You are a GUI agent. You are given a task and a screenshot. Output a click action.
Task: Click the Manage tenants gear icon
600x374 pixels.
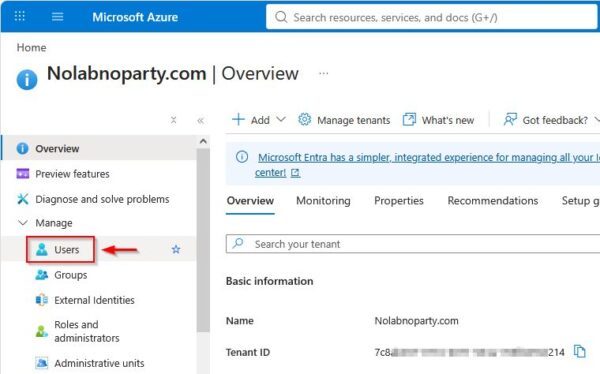(305, 119)
